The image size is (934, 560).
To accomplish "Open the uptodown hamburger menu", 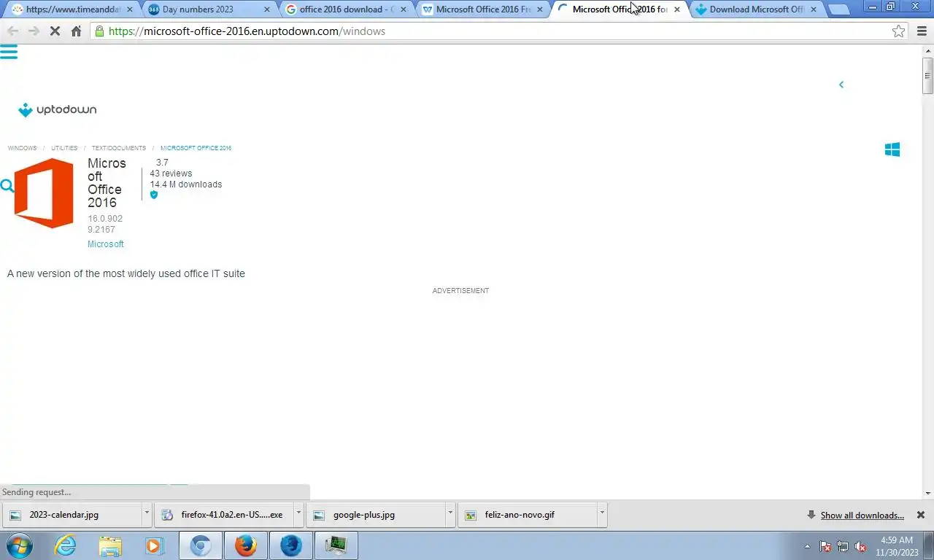I will click(9, 52).
